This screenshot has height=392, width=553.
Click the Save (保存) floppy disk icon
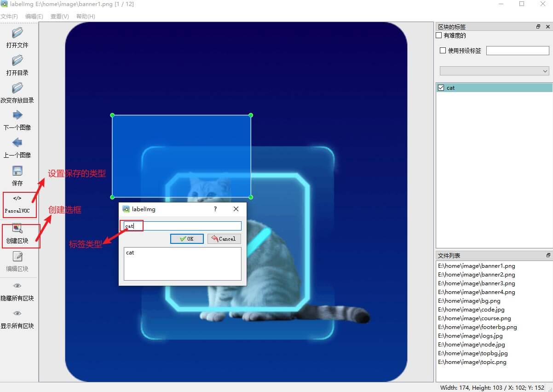[17, 171]
